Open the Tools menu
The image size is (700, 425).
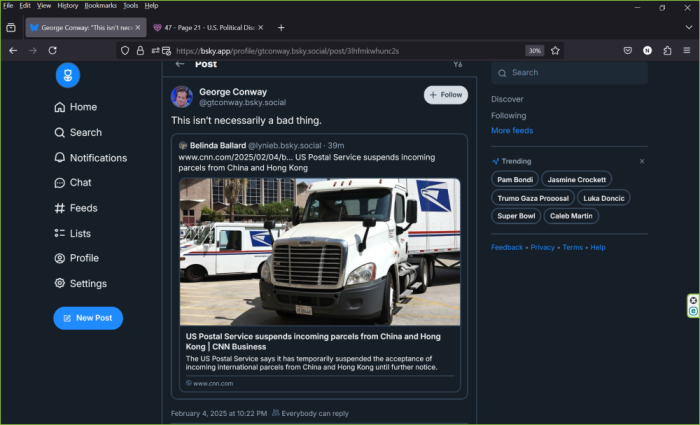130,6
